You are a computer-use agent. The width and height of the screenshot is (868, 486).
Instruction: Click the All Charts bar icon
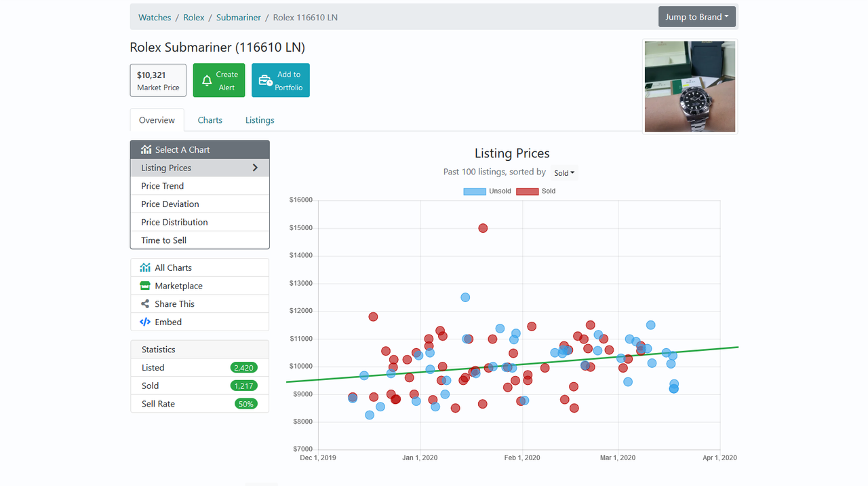145,267
